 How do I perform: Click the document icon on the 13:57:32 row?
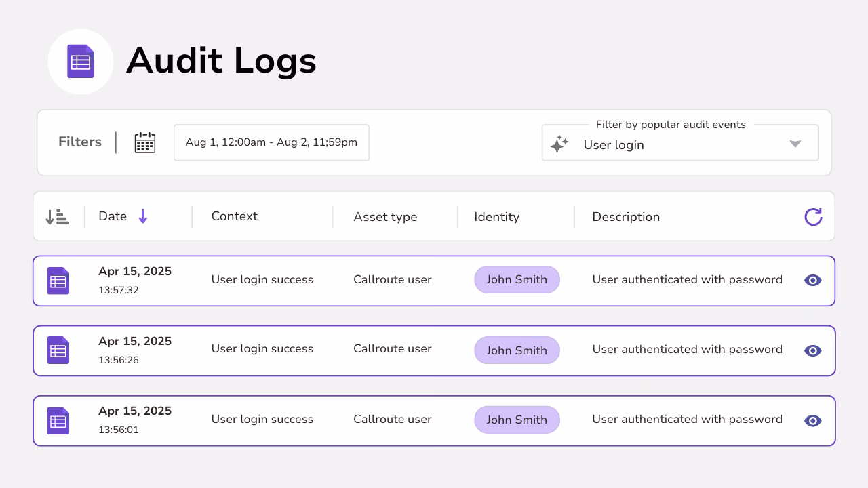coord(58,281)
